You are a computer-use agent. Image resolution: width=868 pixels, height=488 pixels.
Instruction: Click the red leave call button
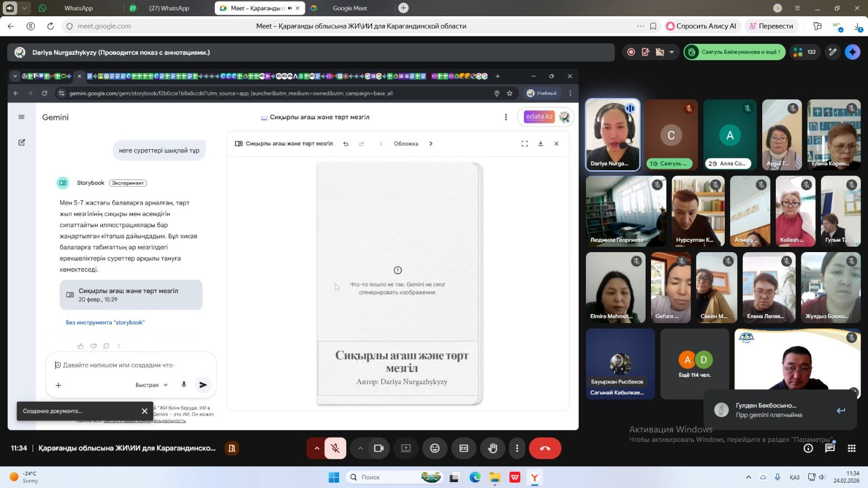point(545,448)
